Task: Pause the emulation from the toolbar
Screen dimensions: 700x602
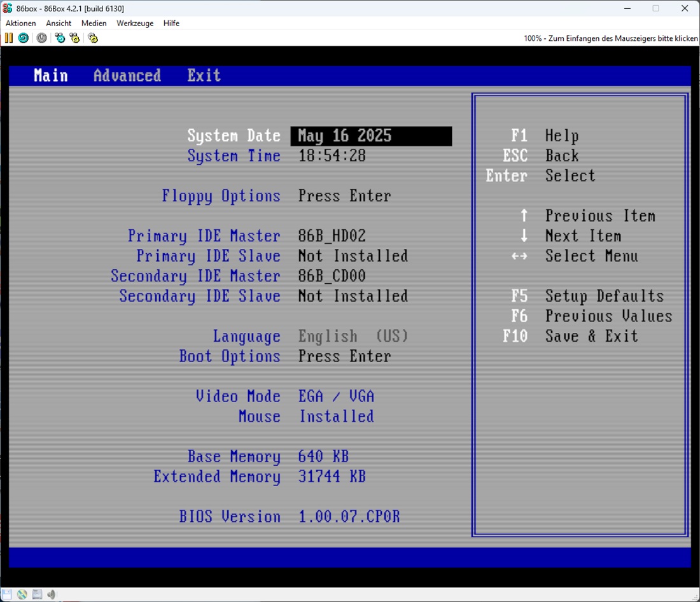Action: coord(9,38)
